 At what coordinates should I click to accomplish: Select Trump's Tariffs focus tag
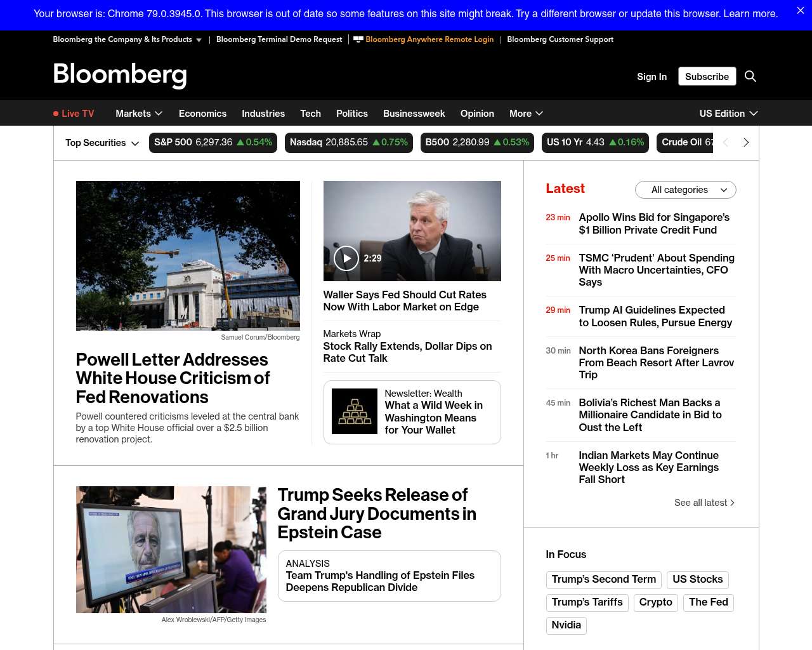click(x=587, y=602)
